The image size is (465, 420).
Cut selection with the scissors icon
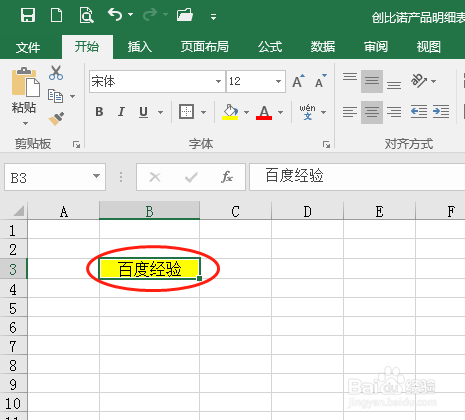click(56, 73)
